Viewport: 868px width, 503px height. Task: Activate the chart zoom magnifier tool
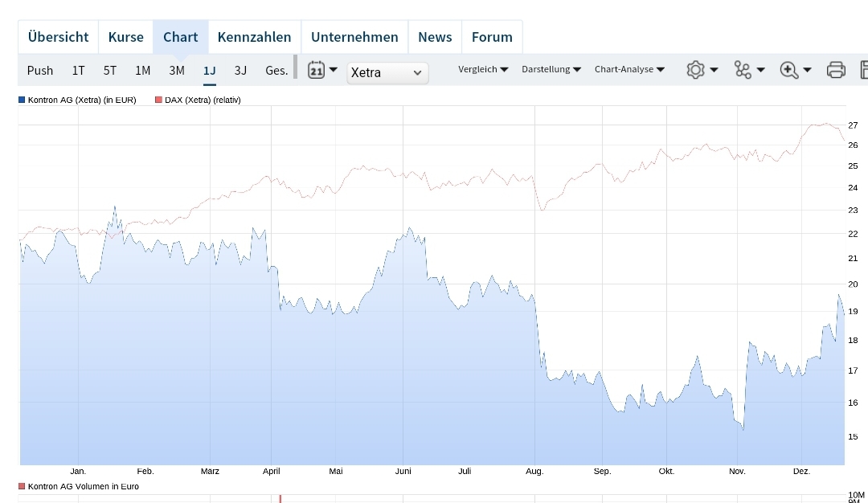coord(788,70)
